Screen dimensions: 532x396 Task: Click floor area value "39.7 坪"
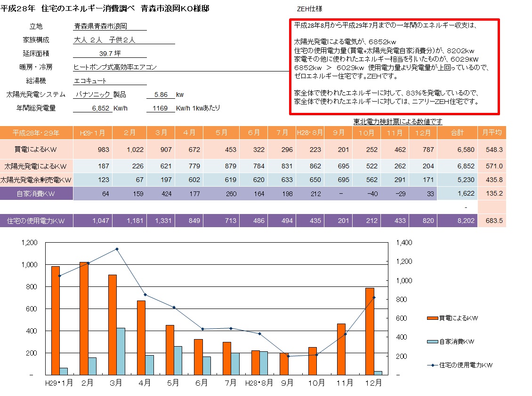pyautogui.click(x=110, y=54)
